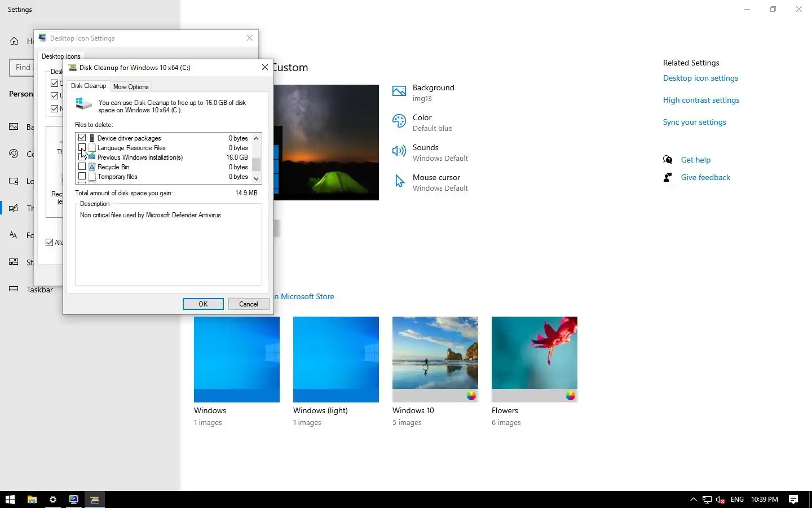The width and height of the screenshot is (812, 508).
Task: Open File Explorer from the taskbar
Action: [x=32, y=500]
